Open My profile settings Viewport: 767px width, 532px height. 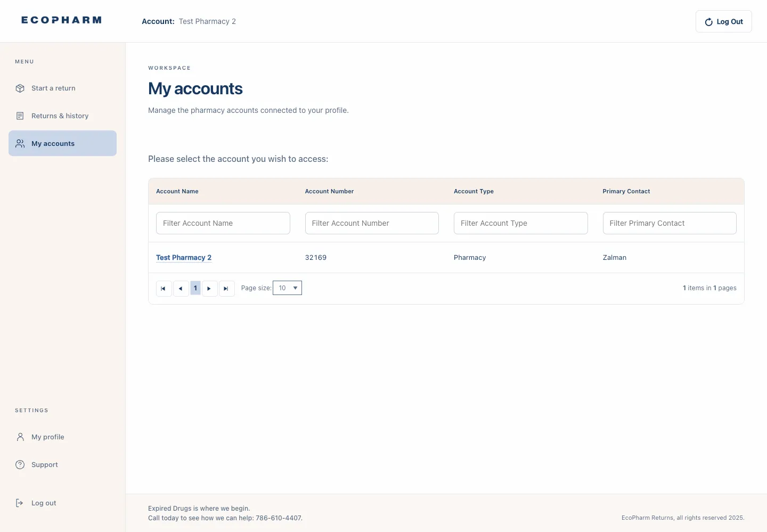(62, 437)
